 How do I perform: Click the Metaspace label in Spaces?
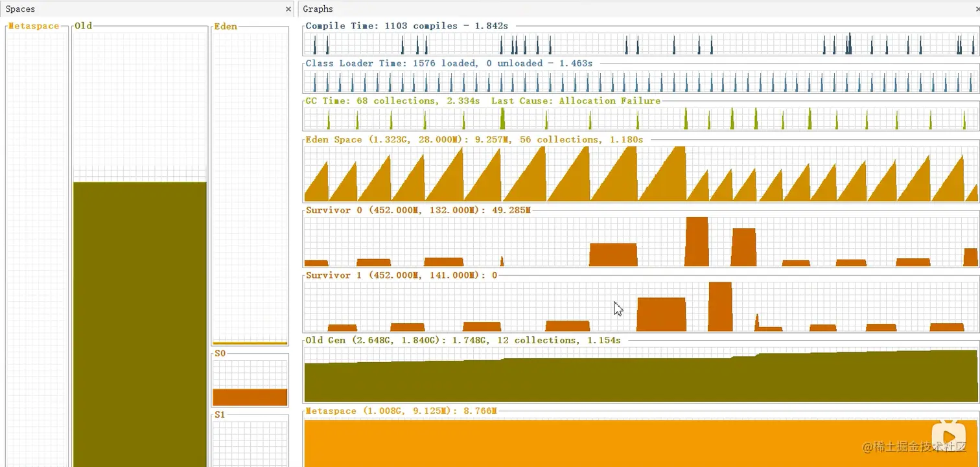34,26
